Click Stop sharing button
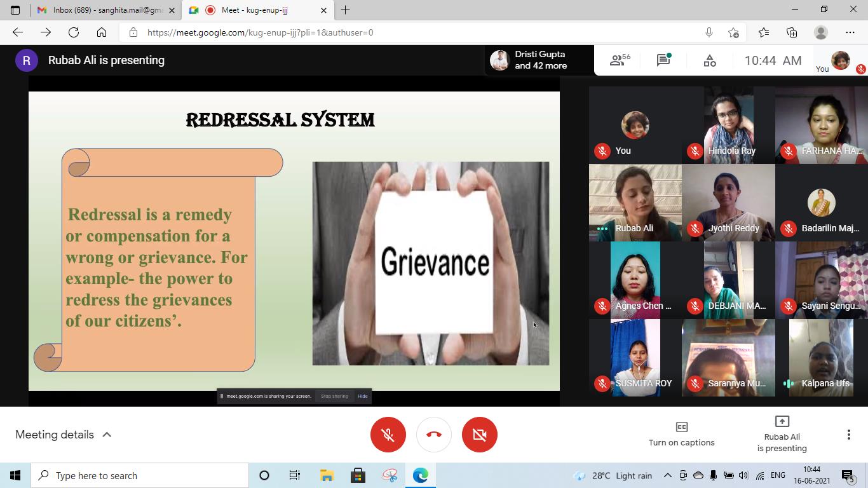868x488 pixels. pos(334,396)
